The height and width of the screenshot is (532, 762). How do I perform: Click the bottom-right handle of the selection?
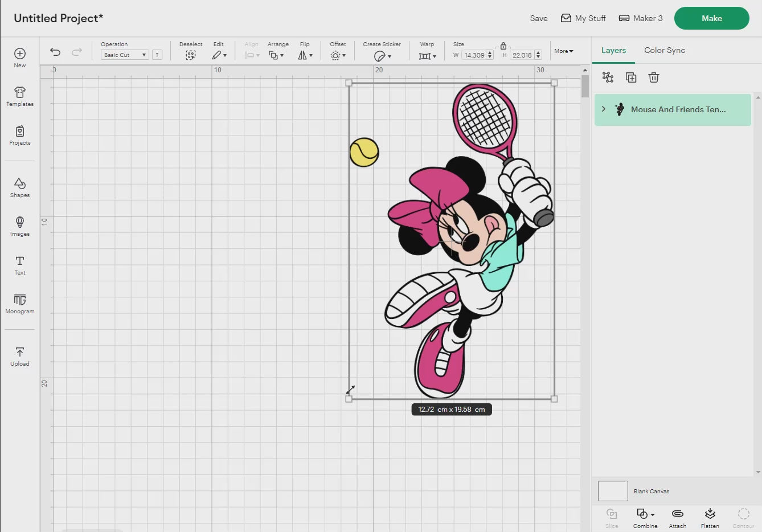[x=554, y=399]
